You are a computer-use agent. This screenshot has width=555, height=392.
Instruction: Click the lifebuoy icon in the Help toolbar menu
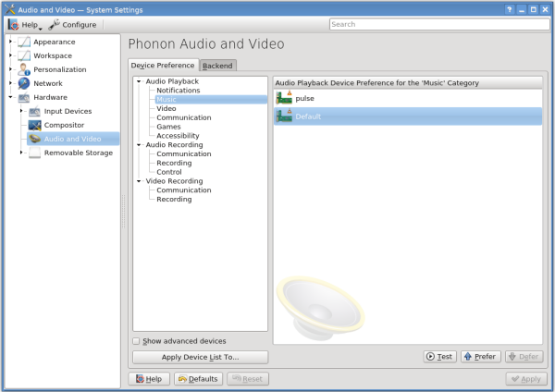click(14, 25)
